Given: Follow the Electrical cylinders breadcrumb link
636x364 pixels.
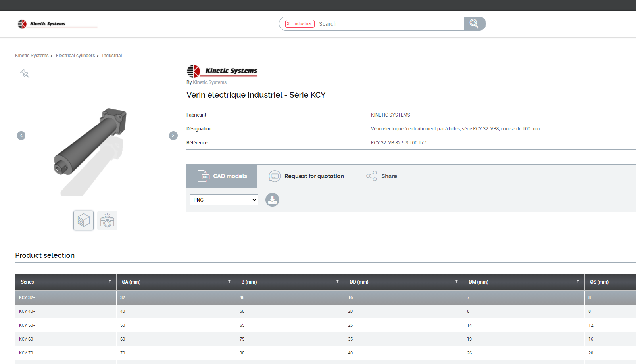Looking at the screenshot, I should coord(75,56).
